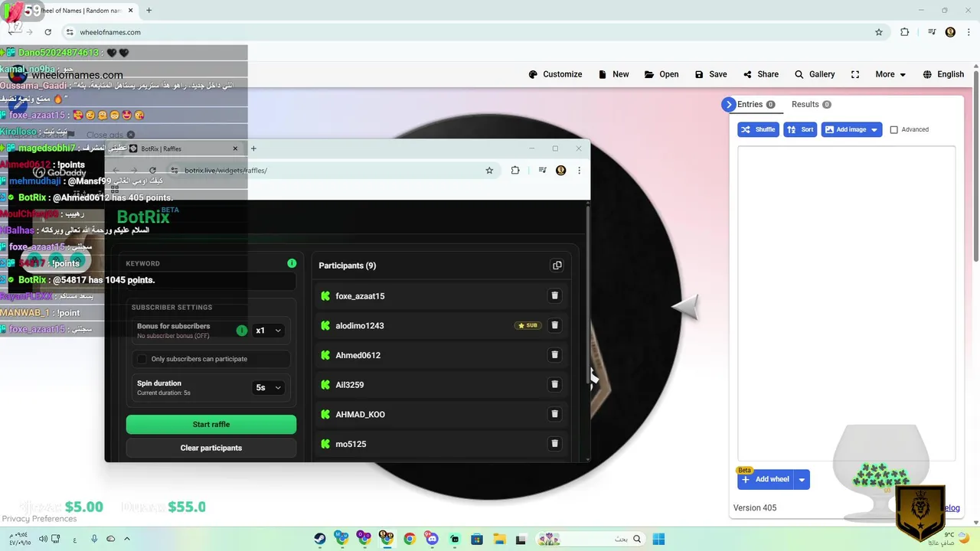Delete participant mo5125

point(555,443)
